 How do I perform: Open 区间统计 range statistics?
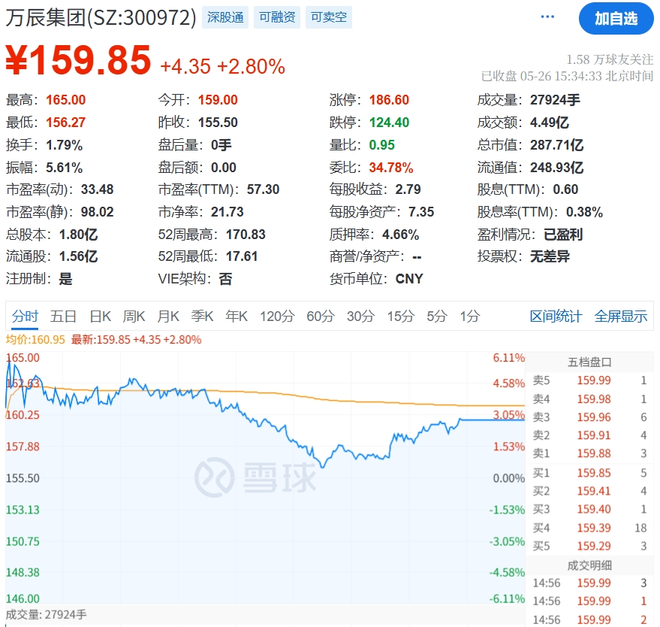click(556, 316)
